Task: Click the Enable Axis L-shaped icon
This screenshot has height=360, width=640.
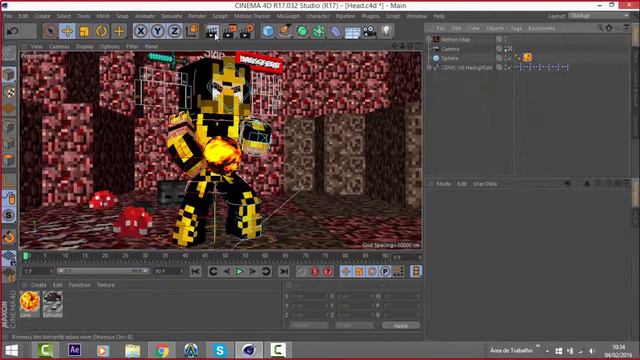Action: 9,182
